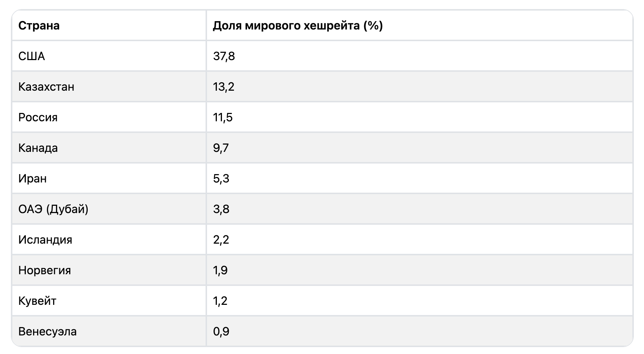The width and height of the screenshot is (644, 354).
Task: Select the 5,3 value for Иран
Action: 221,178
